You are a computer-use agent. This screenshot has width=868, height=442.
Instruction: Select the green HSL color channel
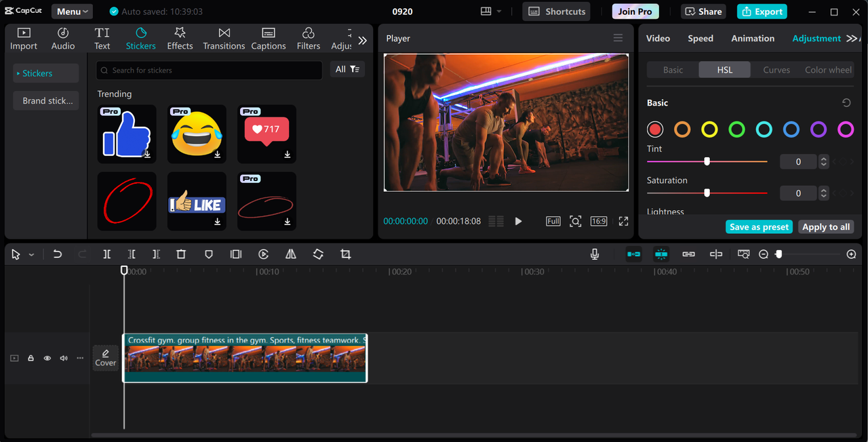(x=736, y=129)
